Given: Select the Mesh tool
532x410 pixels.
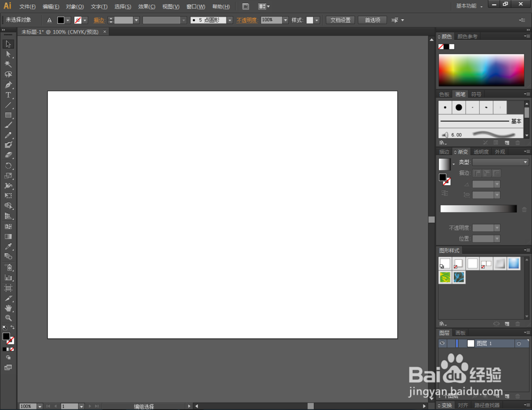Looking at the screenshot, I should click(x=8, y=227).
